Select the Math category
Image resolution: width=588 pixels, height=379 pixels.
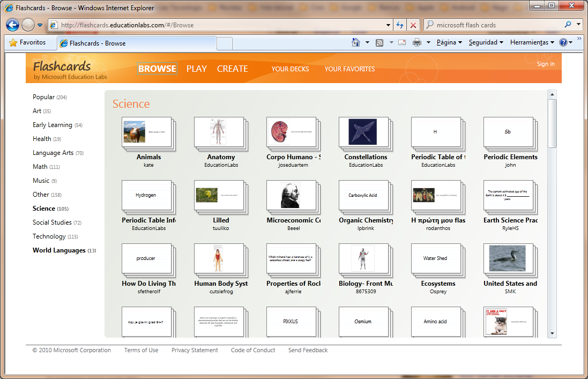coord(40,167)
